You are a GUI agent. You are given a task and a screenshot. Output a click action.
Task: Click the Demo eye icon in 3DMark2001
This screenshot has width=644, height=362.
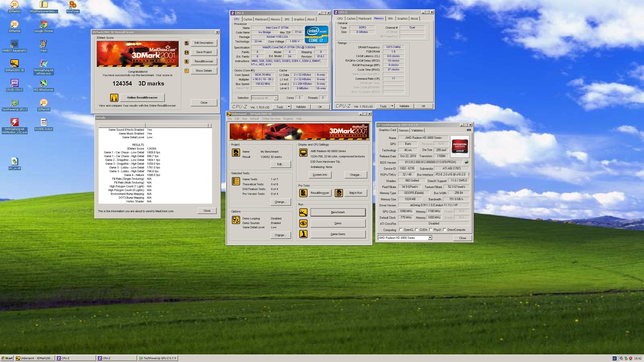pyautogui.click(x=303, y=223)
